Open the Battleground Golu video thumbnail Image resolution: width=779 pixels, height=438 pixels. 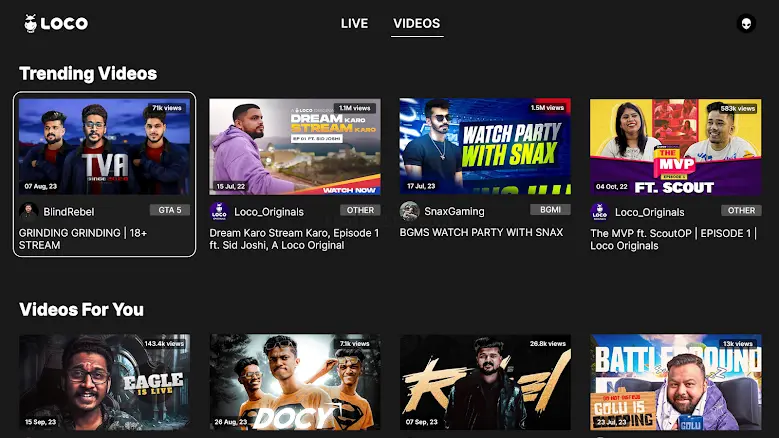click(676, 382)
